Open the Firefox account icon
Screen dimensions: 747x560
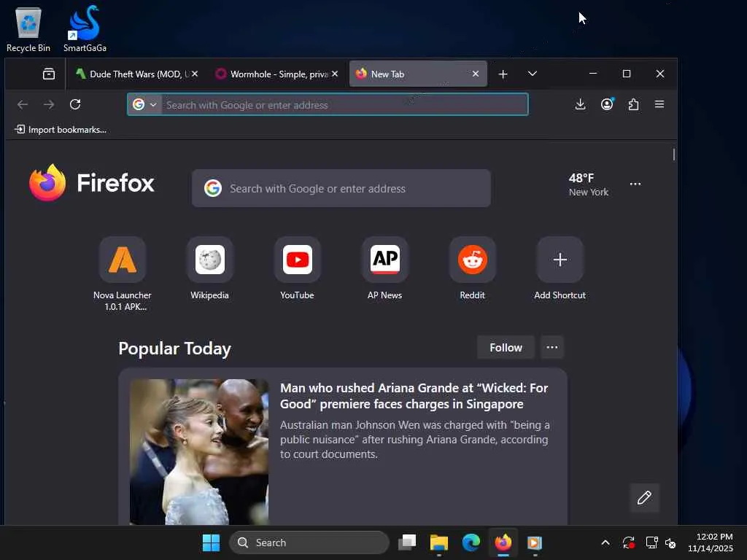click(x=607, y=104)
